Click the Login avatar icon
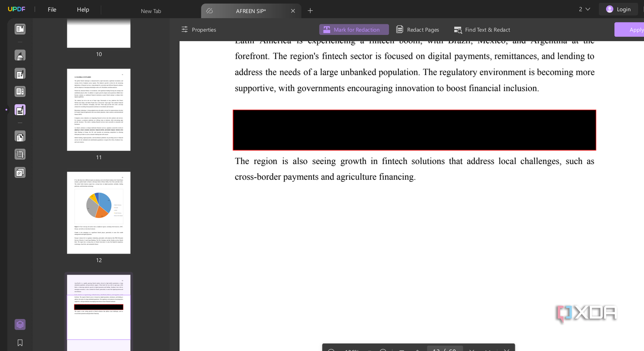The height and width of the screenshot is (351, 644). (x=609, y=9)
